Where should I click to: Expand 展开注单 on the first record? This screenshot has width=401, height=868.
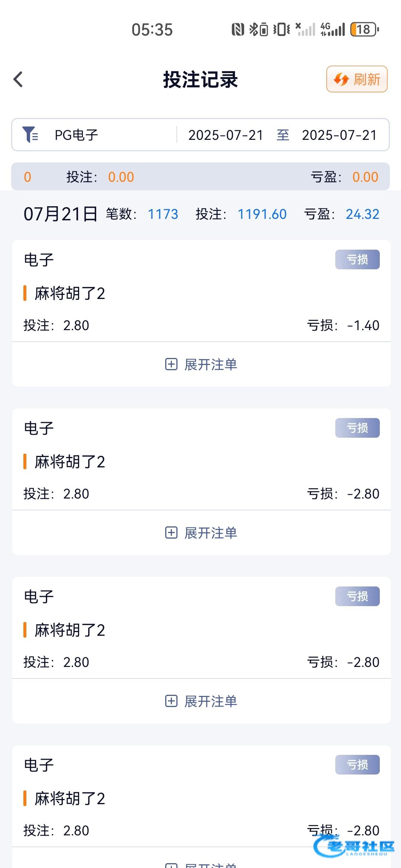click(x=211, y=365)
